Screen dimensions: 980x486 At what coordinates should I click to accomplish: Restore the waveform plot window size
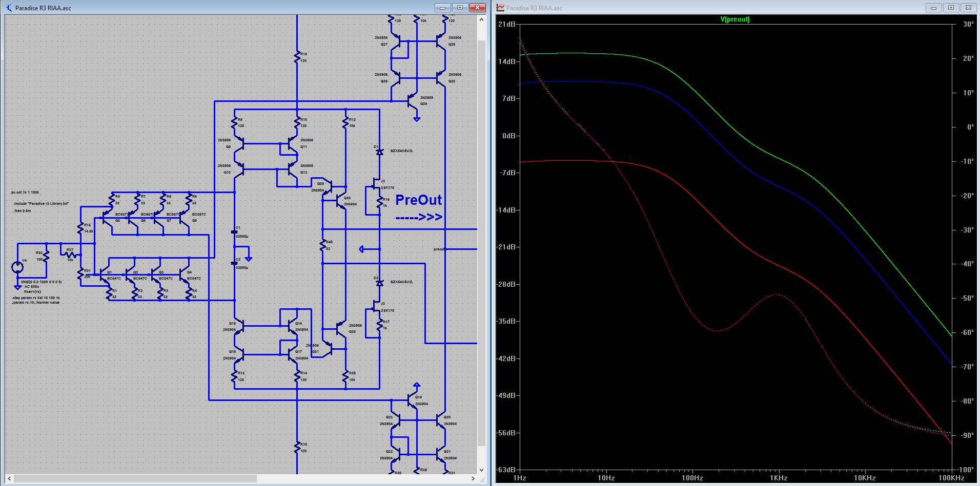pos(951,8)
